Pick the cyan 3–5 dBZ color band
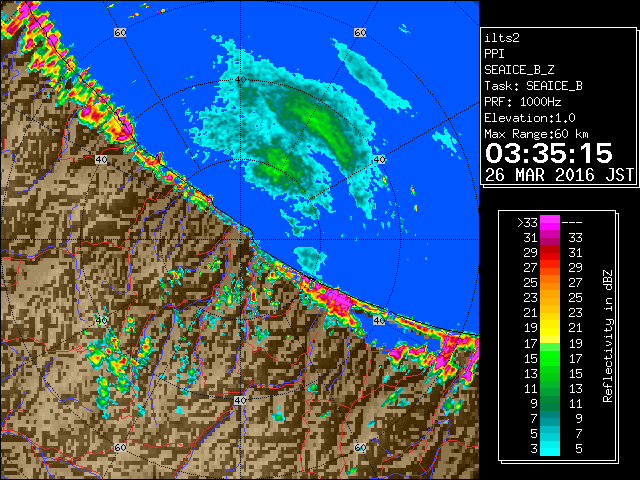This screenshot has height=480, width=640. coord(550,448)
